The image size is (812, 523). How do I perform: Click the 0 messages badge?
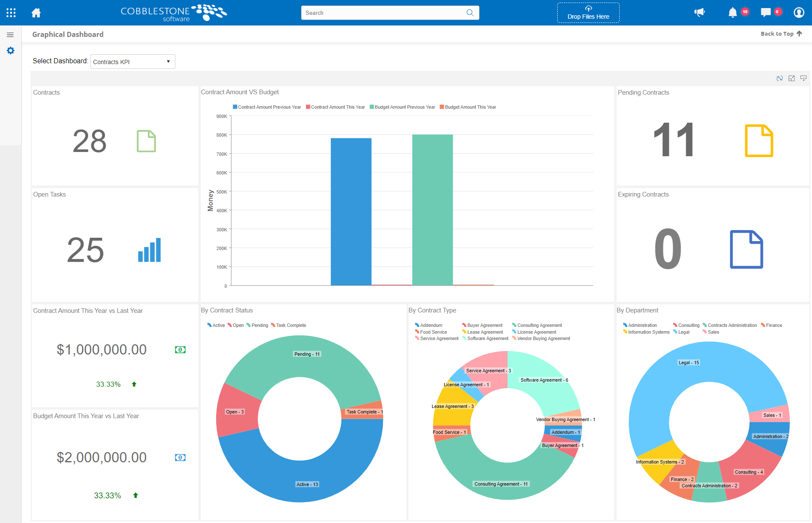point(778,11)
